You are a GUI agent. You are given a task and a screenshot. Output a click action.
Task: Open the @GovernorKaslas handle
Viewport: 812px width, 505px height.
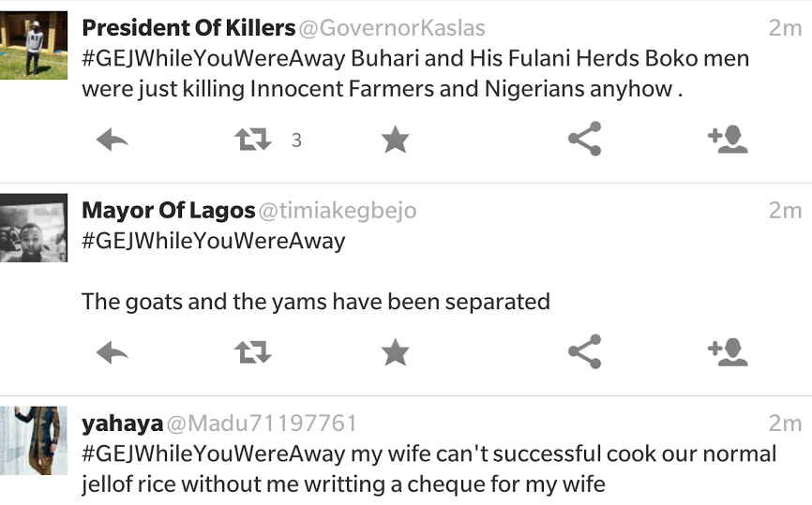[x=393, y=28]
